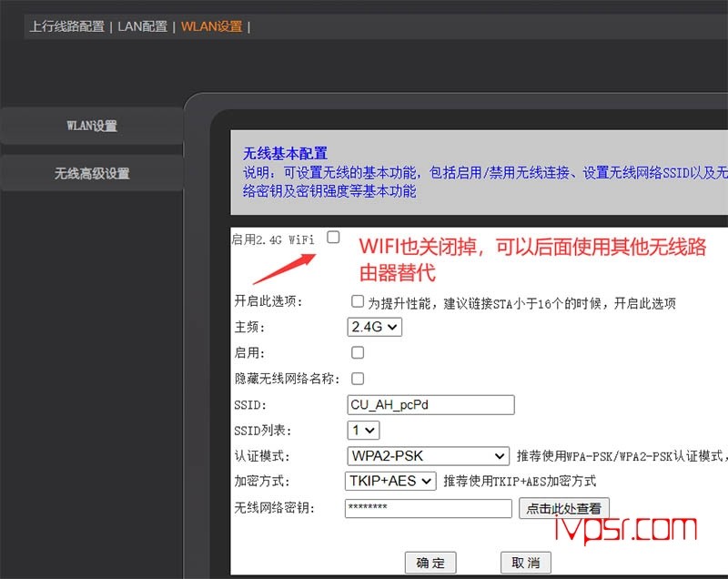Click the SSID field CU_AH_pcPd
The height and width of the screenshot is (579, 728).
(430, 405)
